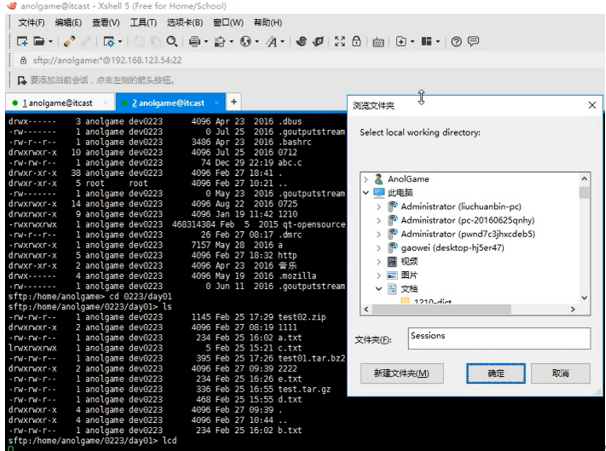Click the Font 'A' icon

[x=271, y=41]
